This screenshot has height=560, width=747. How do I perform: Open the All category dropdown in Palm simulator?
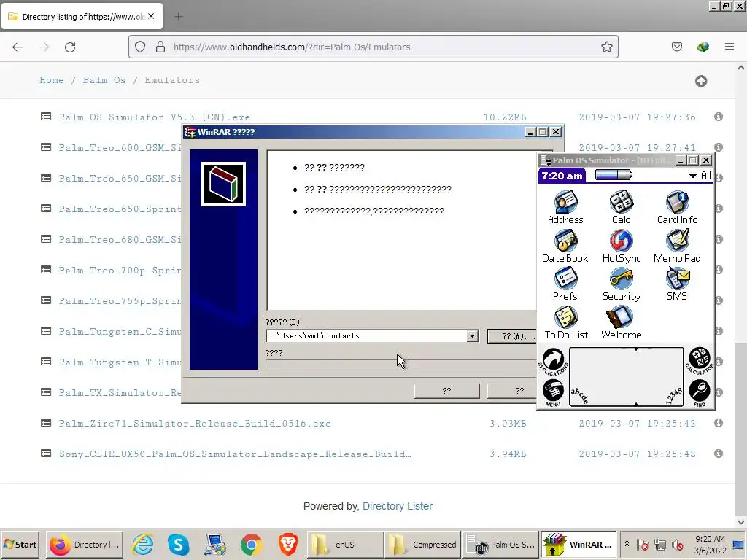coord(700,175)
